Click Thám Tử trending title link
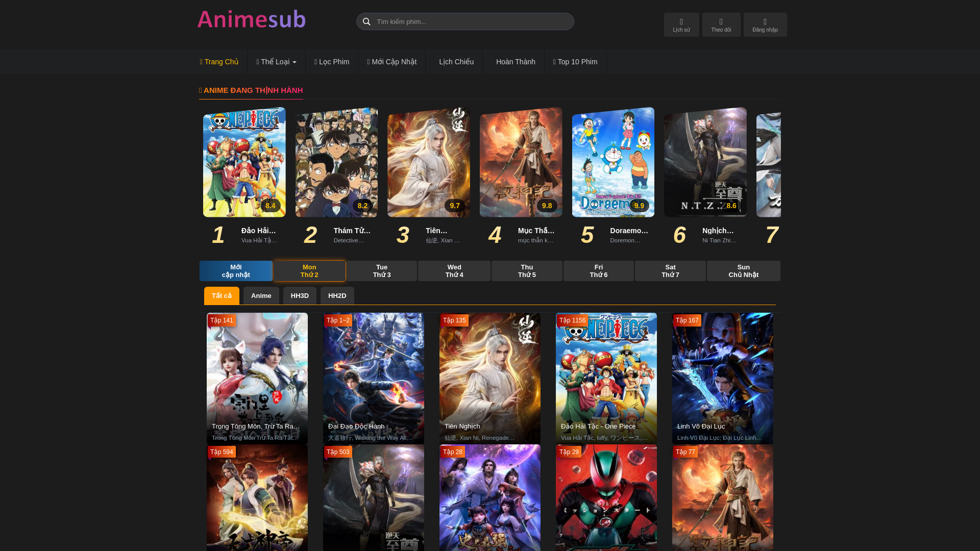 coord(352,231)
